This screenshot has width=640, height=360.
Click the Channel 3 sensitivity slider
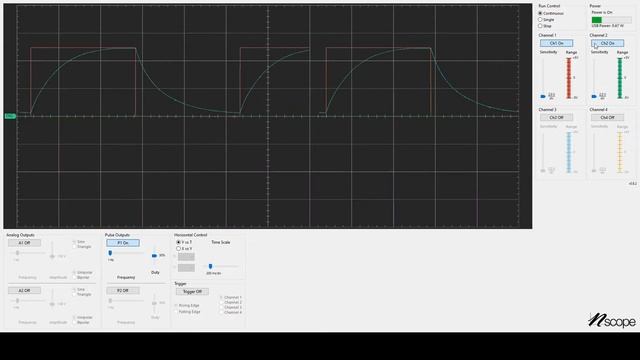[543, 152]
